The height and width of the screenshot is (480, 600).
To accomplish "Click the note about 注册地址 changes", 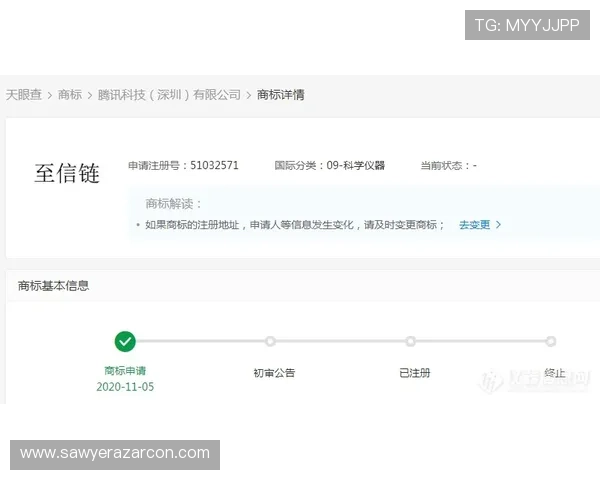I will [294, 225].
